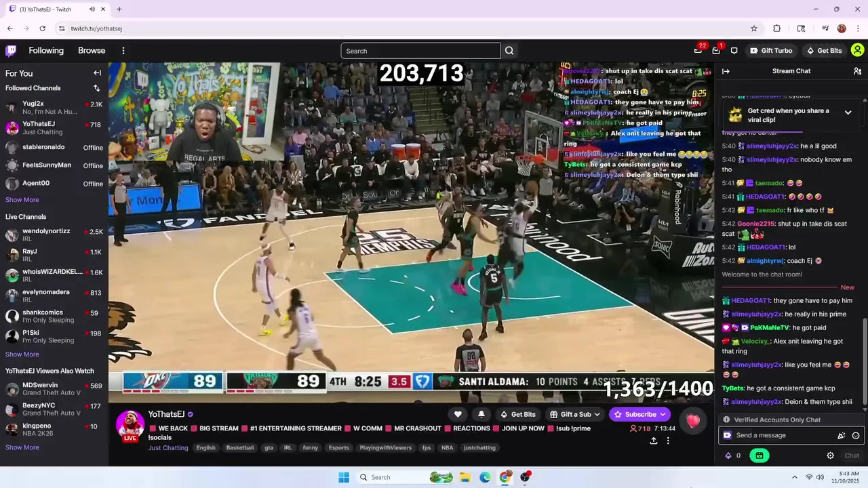The height and width of the screenshot is (488, 868).
Task: Show more followed channels
Action: [22, 200]
